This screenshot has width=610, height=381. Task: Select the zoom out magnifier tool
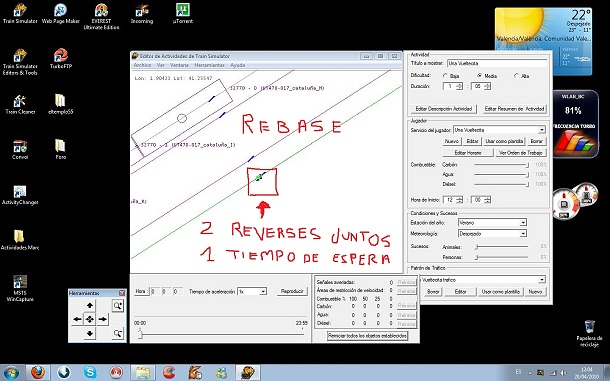tap(118, 334)
